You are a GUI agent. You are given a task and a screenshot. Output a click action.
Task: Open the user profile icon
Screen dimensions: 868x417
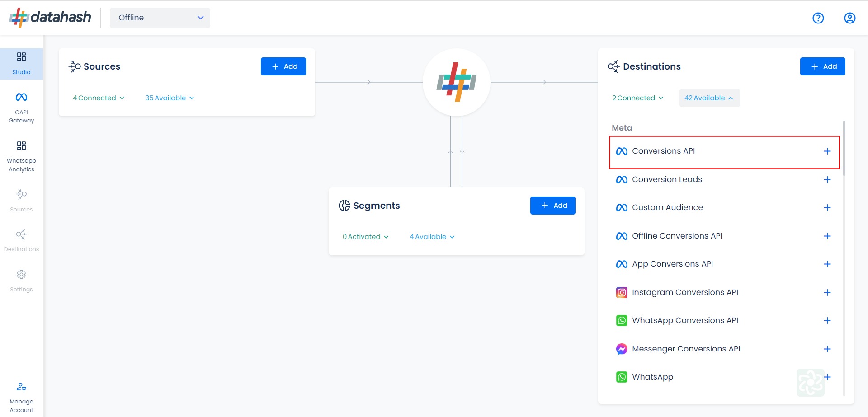849,18
